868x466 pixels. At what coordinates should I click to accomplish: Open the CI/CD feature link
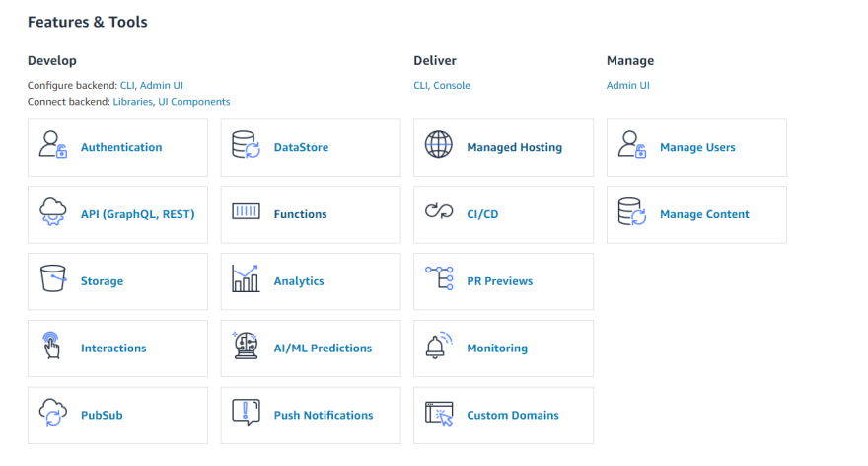coord(482,214)
